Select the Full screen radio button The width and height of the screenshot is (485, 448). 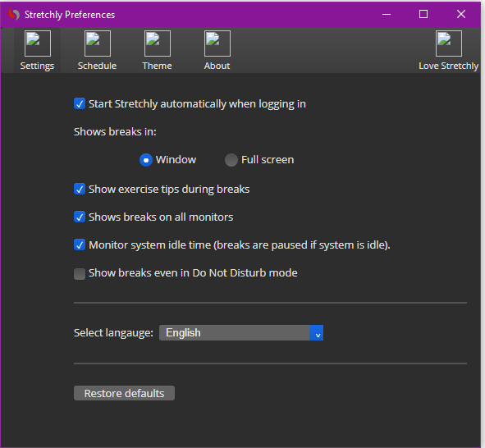click(x=231, y=160)
